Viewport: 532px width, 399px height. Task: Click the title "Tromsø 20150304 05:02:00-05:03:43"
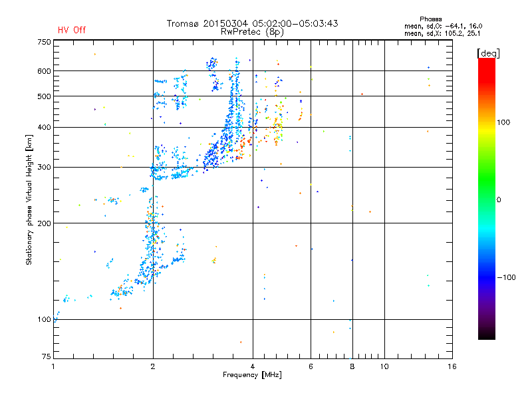pos(252,23)
